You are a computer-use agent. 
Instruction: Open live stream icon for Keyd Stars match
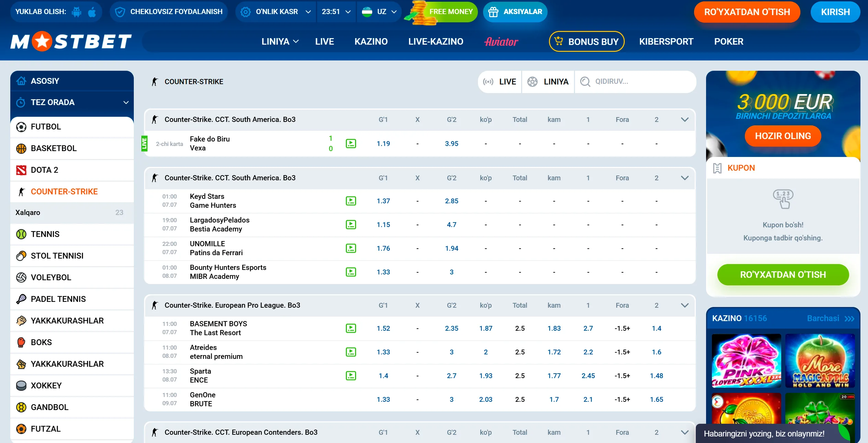351,201
